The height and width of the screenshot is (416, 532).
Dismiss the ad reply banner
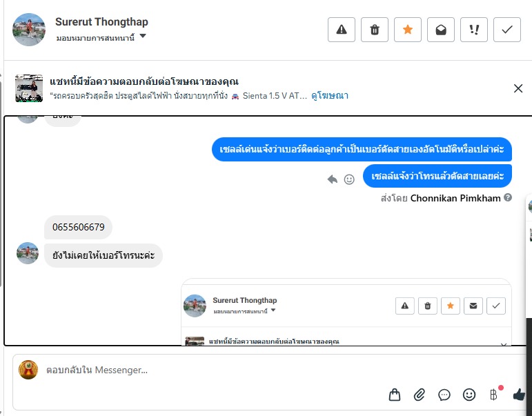click(518, 88)
